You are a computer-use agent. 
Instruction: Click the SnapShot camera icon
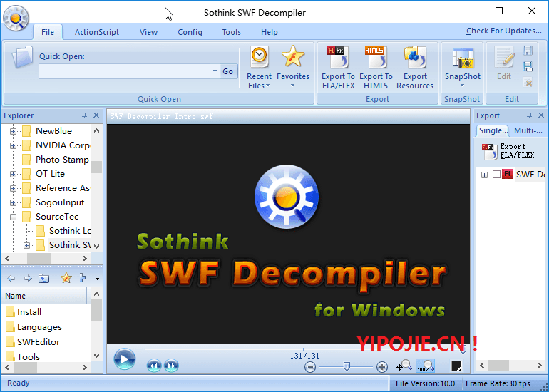(463, 58)
